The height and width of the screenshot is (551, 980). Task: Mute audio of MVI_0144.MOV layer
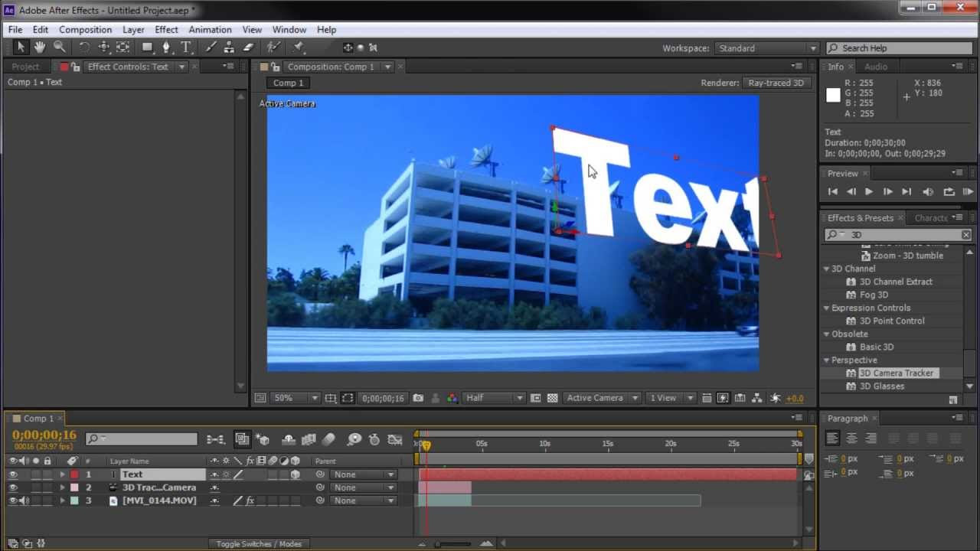24,500
